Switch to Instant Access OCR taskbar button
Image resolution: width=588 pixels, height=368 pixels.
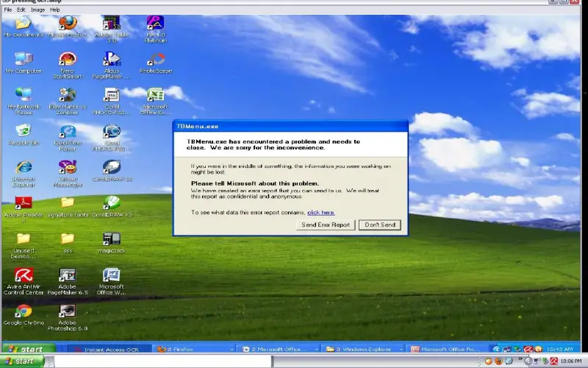point(110,349)
